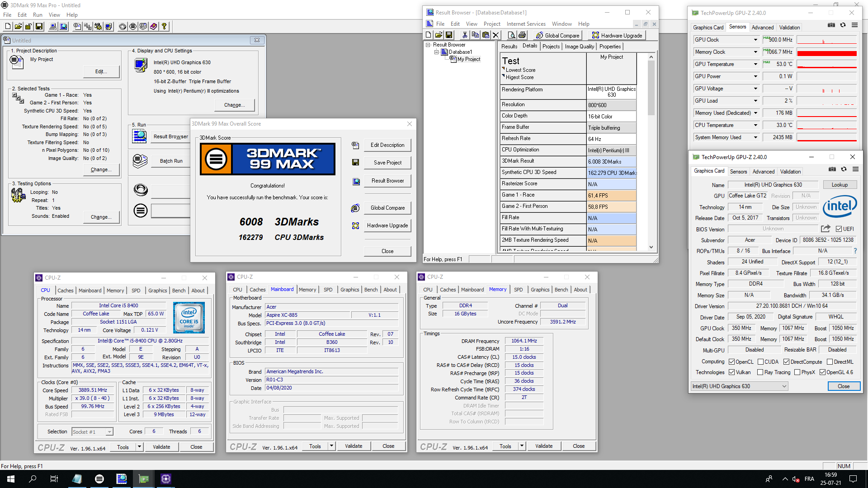
Task: Click Paste icon in Result Browser toolbar
Action: tap(486, 35)
